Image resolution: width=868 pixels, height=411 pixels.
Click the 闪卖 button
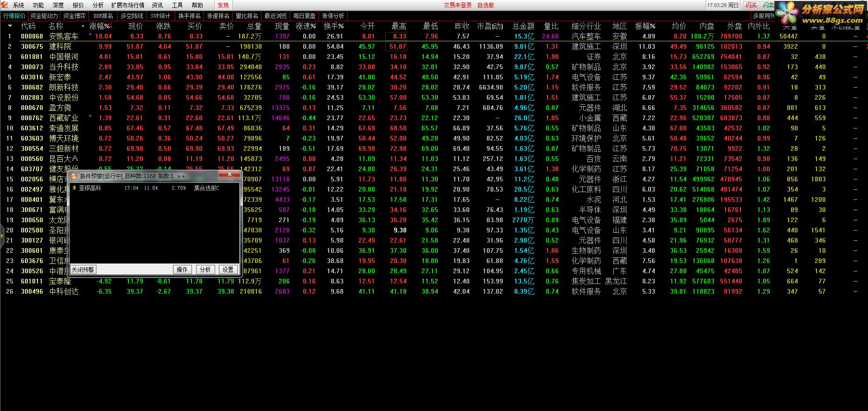[x=768, y=5]
